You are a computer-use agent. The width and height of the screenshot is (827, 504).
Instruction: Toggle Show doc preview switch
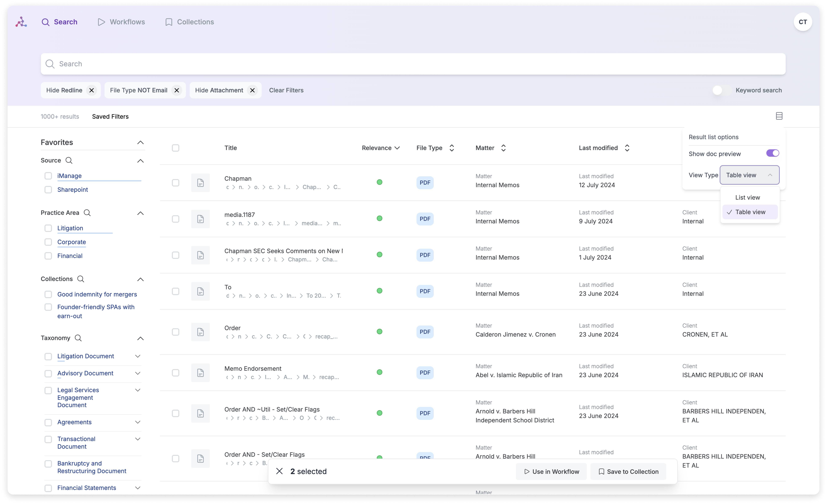coord(772,153)
